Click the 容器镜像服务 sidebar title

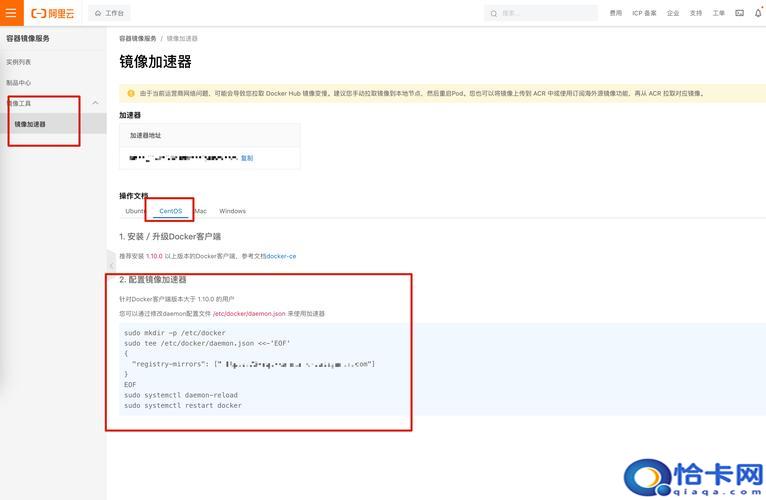tap(28, 38)
